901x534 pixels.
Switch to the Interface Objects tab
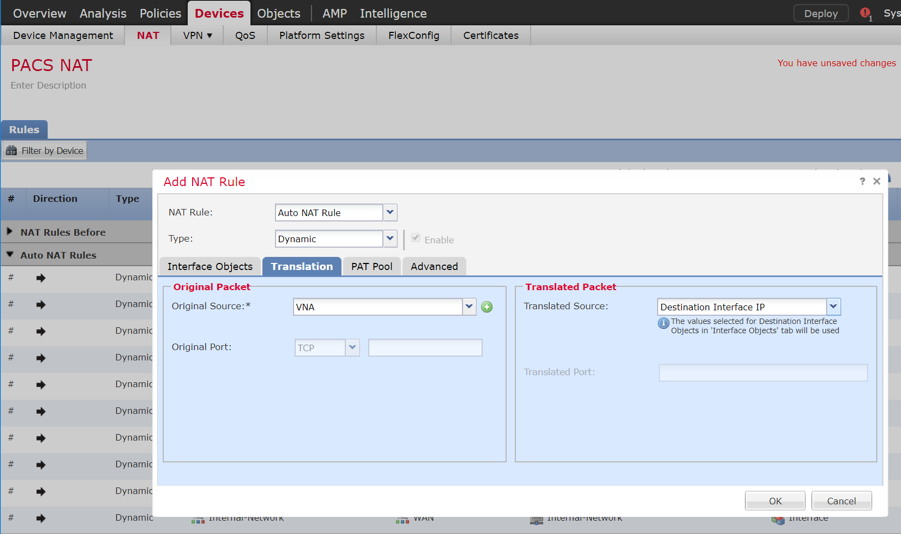coord(210,267)
